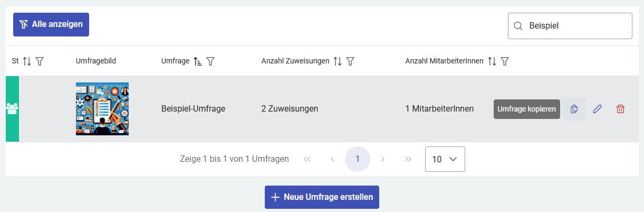Sort by Anzahl Zuweisungen column
This screenshot has width=644, height=212.
[x=338, y=61]
